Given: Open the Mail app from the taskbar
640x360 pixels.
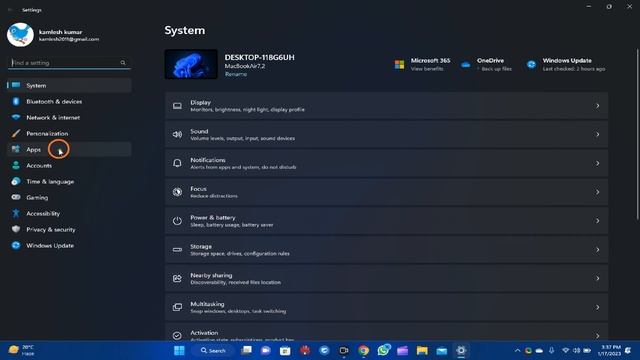Looking at the screenshot, I should point(442,350).
